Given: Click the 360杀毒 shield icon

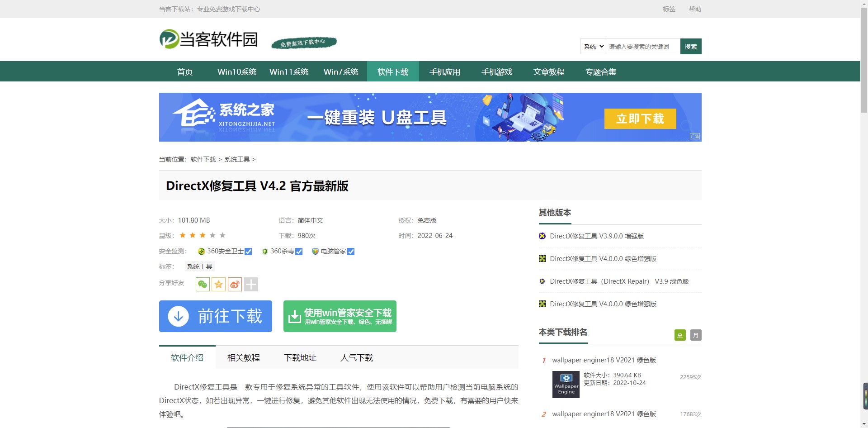Looking at the screenshot, I should click(x=265, y=252).
